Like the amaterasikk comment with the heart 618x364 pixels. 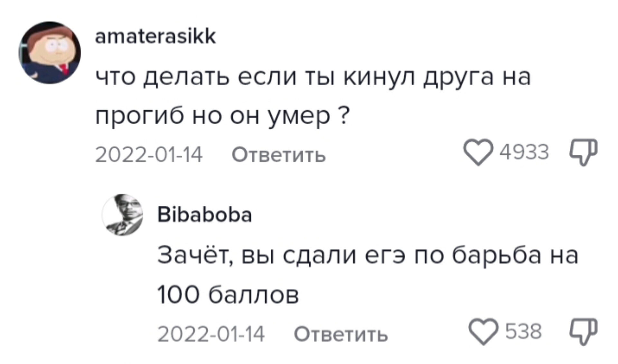click(x=478, y=152)
